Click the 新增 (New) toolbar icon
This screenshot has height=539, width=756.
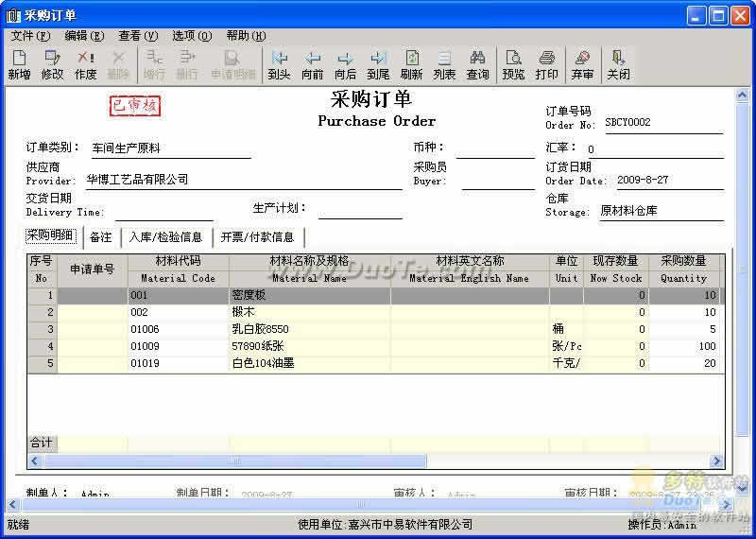[19, 65]
